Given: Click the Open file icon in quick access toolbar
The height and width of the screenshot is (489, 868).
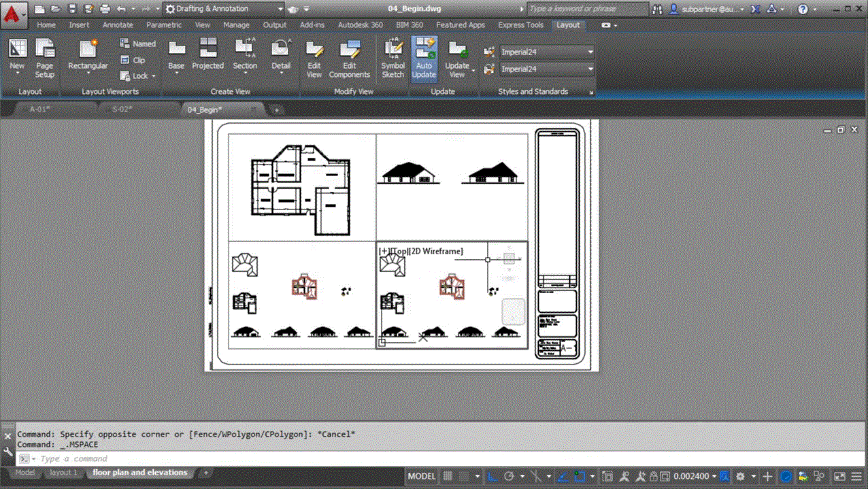Looking at the screenshot, I should pos(56,9).
